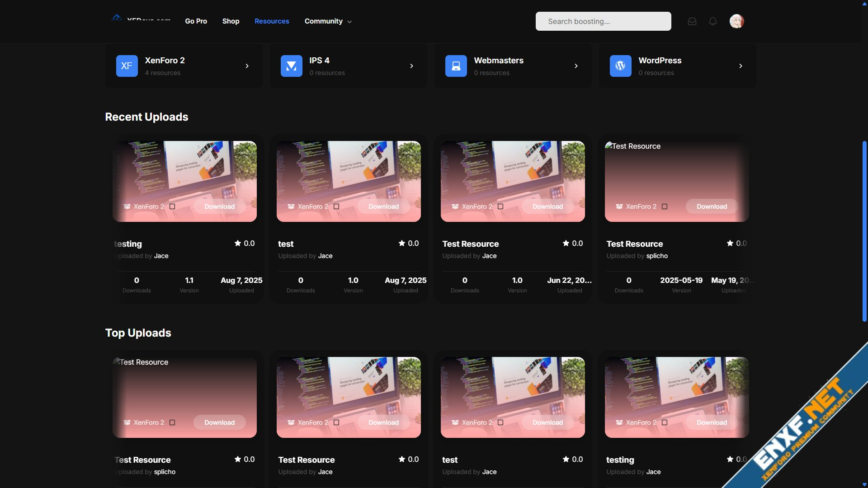868x488 pixels.
Task: Open the notifications bell icon
Action: 713,21
